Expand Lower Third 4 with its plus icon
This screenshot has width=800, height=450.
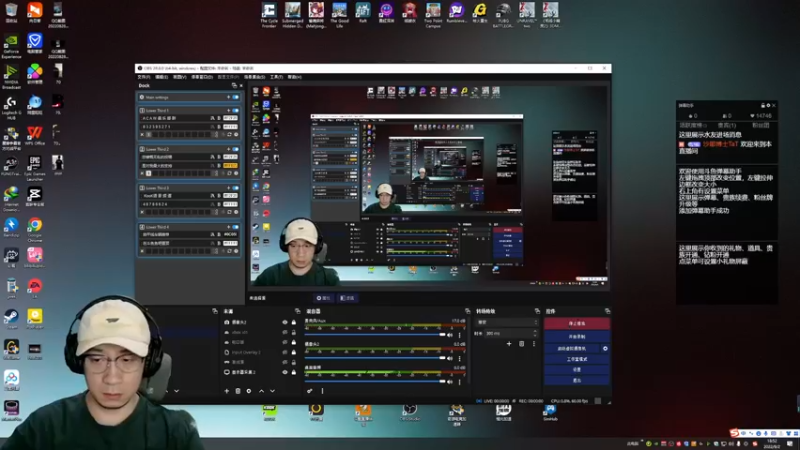click(229, 227)
